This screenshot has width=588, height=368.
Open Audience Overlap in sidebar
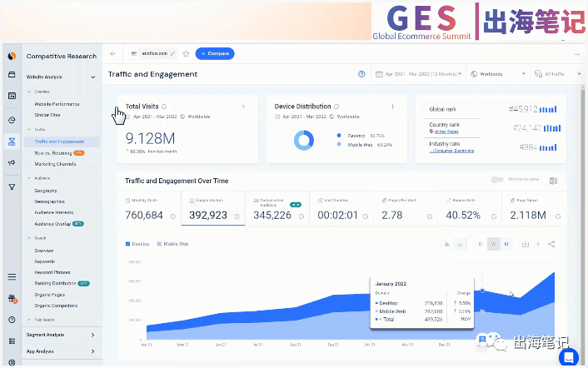click(x=52, y=224)
